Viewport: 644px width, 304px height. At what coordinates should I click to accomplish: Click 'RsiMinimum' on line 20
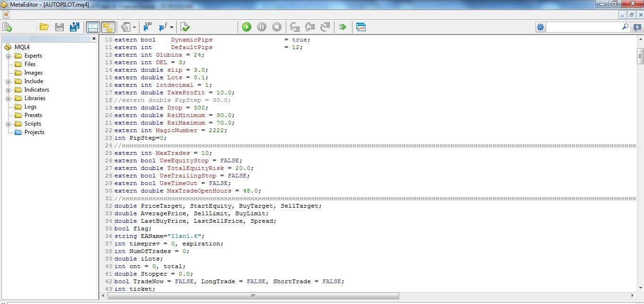(186, 115)
